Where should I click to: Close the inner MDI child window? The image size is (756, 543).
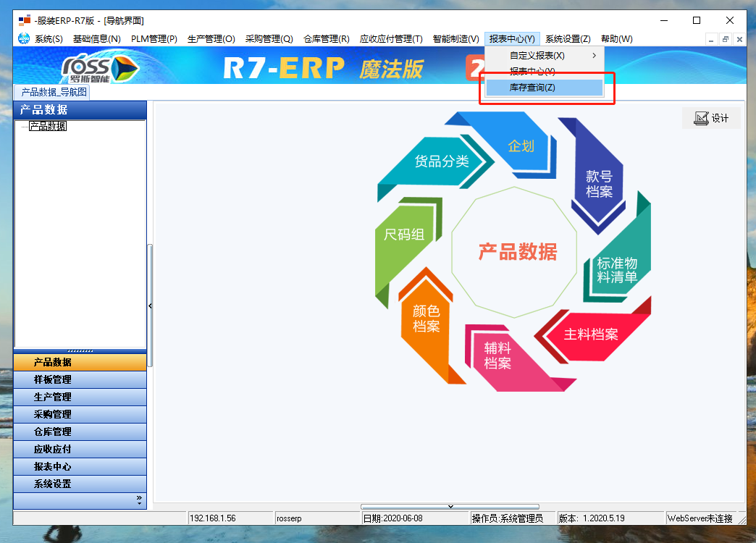coord(739,40)
